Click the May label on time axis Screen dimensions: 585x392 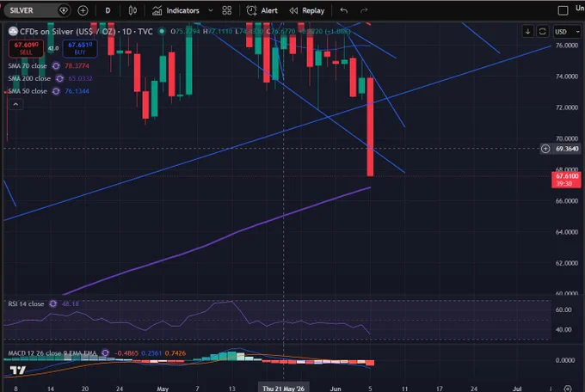click(163, 389)
